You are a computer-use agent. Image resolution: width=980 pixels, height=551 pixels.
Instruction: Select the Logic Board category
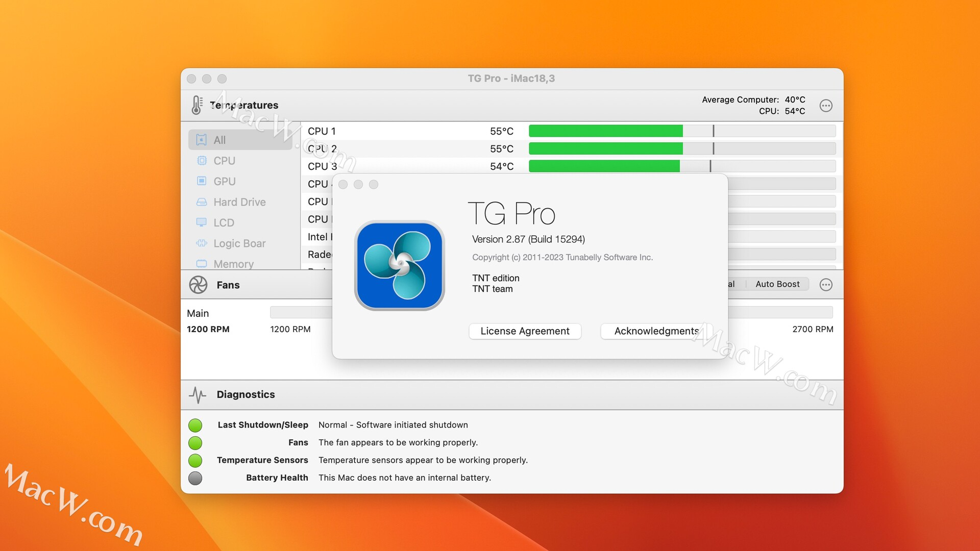(x=240, y=243)
